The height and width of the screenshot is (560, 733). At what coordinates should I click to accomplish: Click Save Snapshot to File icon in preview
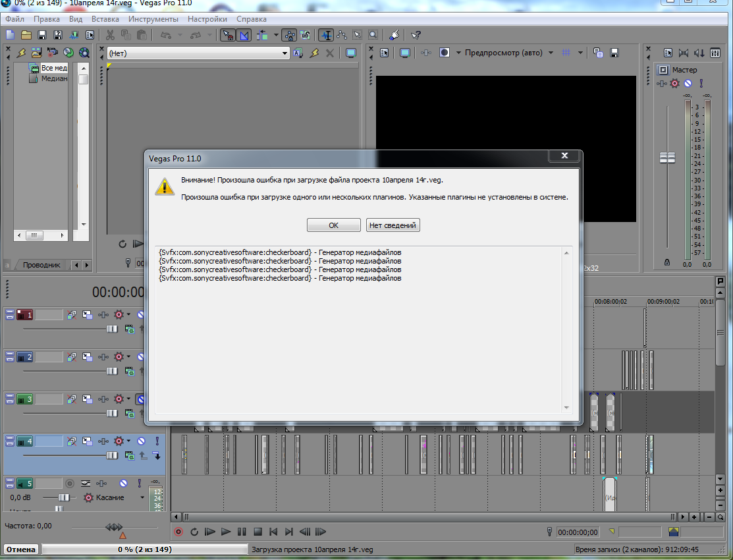pos(614,53)
